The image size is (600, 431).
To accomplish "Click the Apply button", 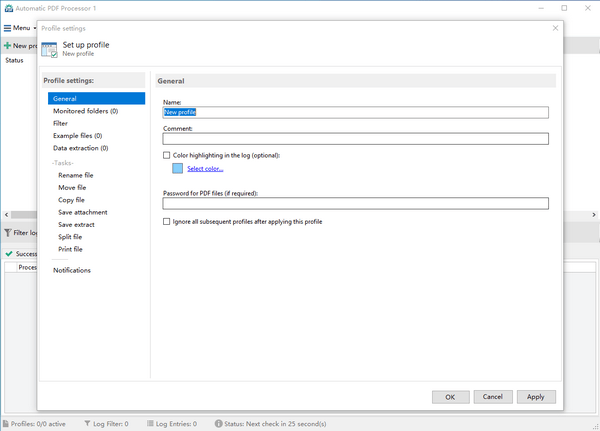I will 535,397.
